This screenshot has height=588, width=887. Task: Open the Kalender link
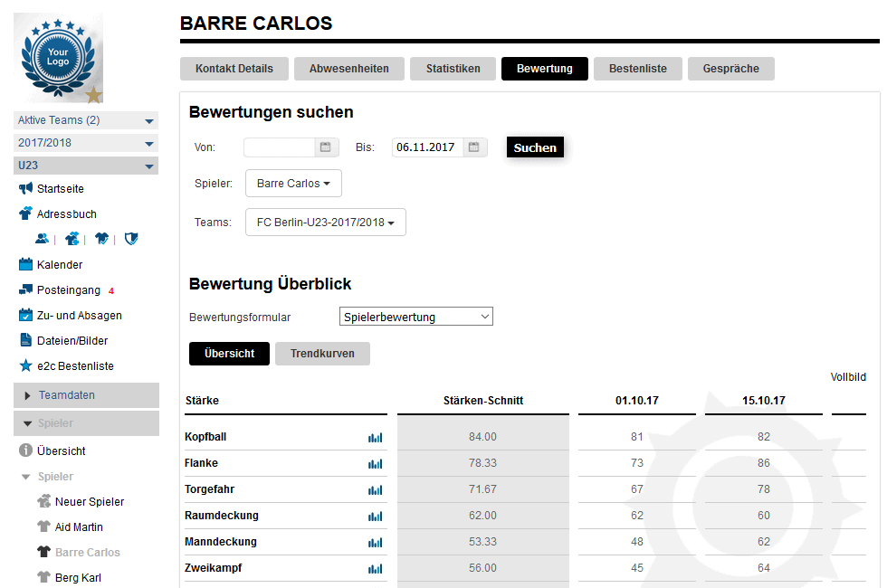[60, 264]
